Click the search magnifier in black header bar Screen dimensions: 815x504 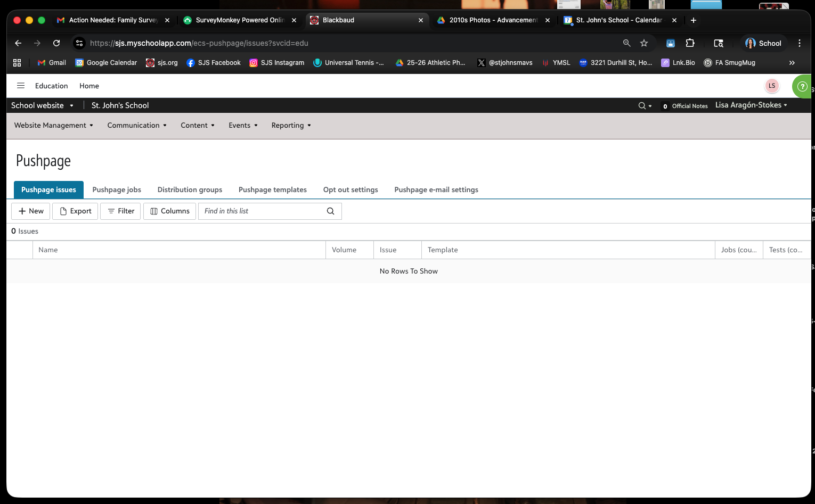(x=642, y=106)
